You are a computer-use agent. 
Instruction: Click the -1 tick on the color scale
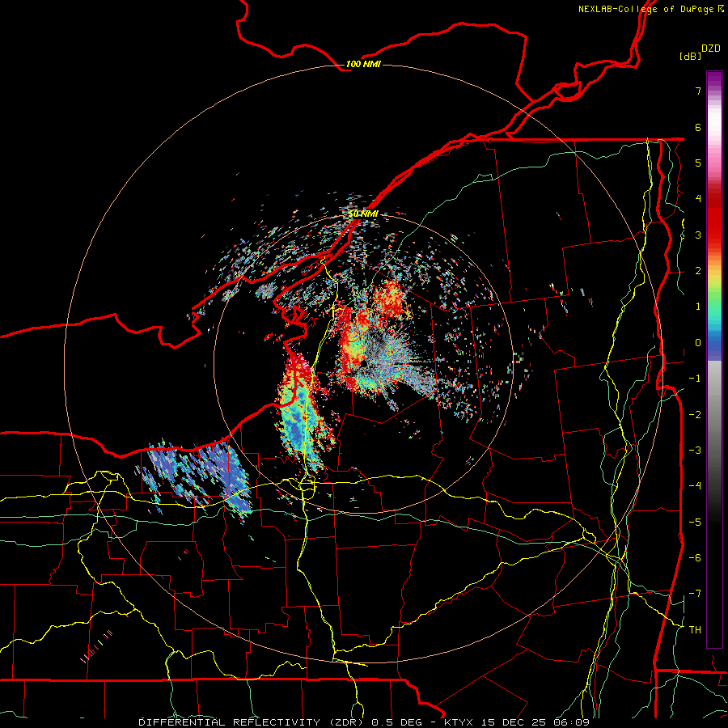click(x=695, y=379)
